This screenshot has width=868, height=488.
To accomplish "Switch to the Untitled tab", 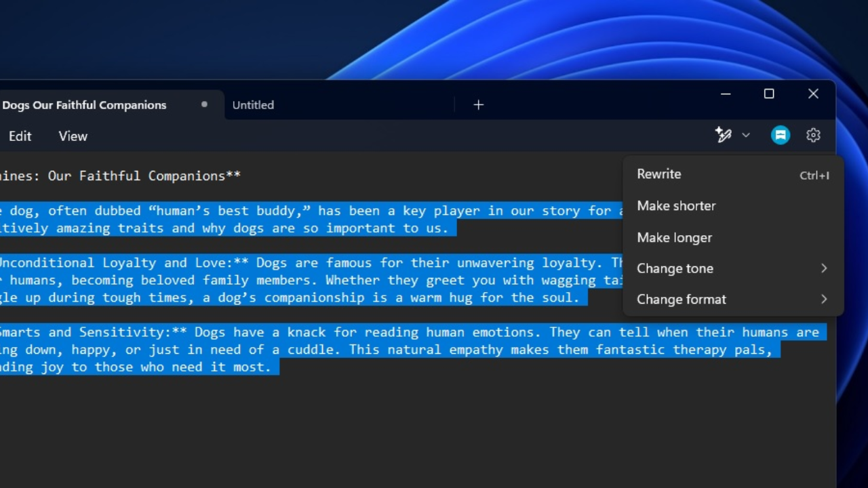I will click(x=253, y=104).
